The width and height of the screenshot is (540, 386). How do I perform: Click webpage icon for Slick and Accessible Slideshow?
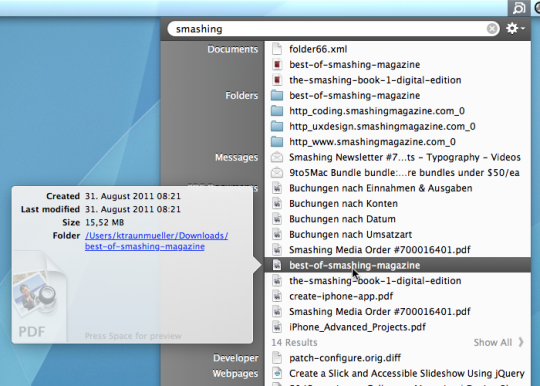click(x=277, y=373)
